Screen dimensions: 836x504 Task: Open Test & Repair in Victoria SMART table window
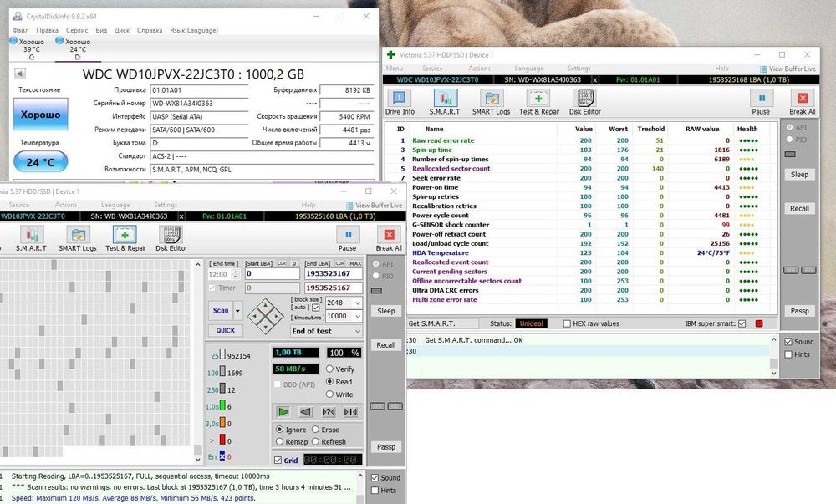point(539,102)
